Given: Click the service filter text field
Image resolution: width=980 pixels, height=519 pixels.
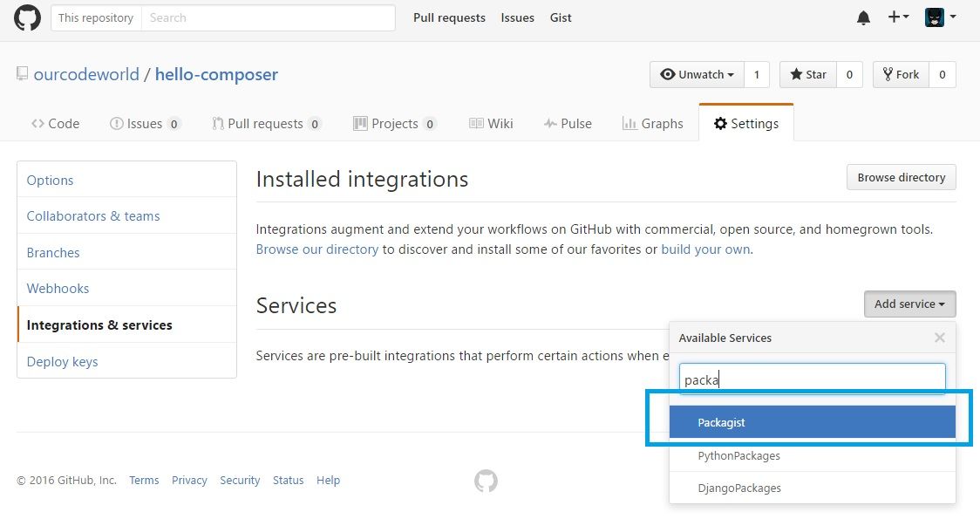Looking at the screenshot, I should 812,379.
